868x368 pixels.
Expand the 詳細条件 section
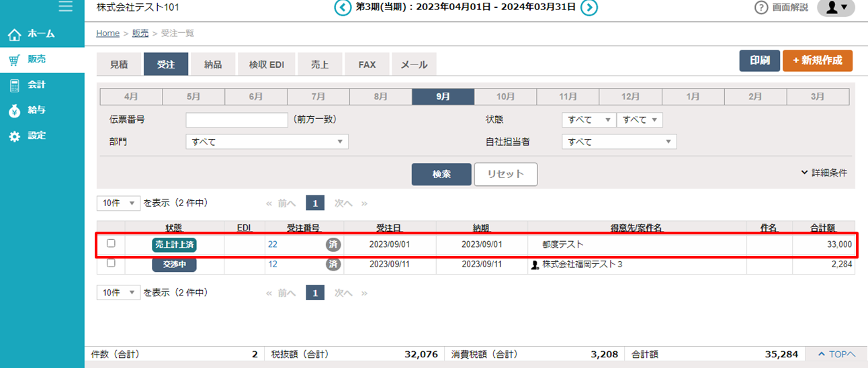824,173
